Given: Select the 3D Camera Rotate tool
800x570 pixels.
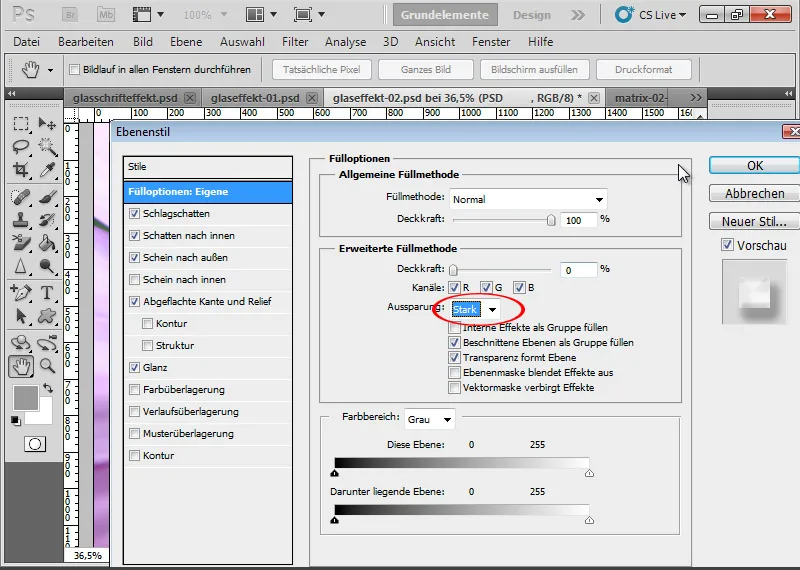Looking at the screenshot, I should [47, 343].
